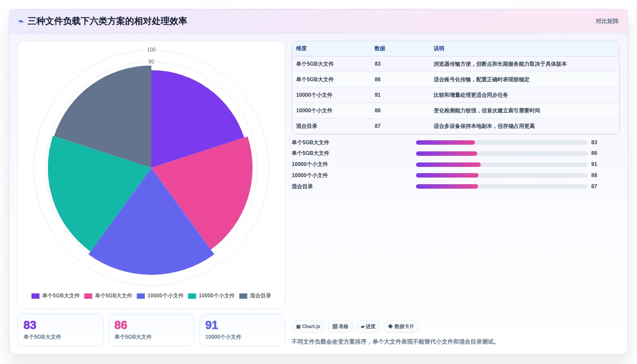Viewport: 637px width, 364px height.
Task: Toggle the teal 10000个小文件 legend swatch
Action: [192, 296]
